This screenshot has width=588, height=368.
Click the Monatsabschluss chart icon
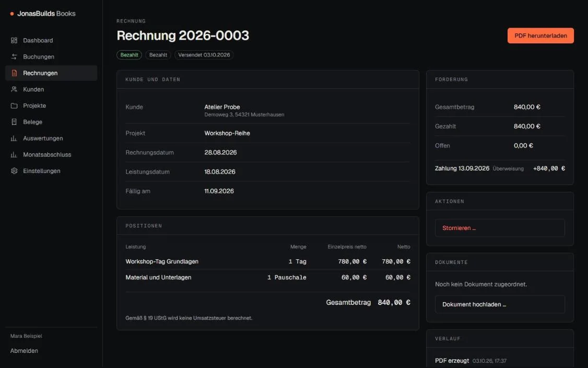pos(14,155)
